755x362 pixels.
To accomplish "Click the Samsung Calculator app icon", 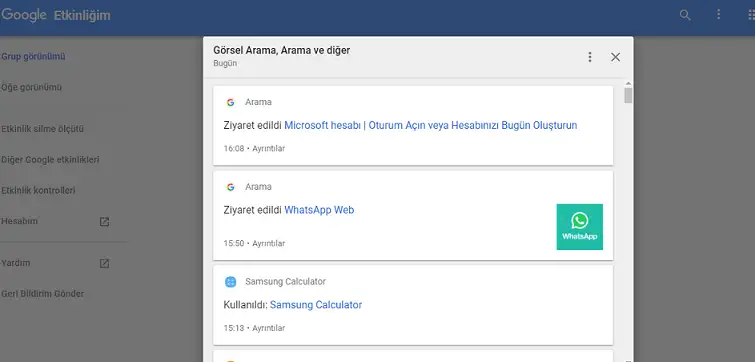I will [231, 282].
